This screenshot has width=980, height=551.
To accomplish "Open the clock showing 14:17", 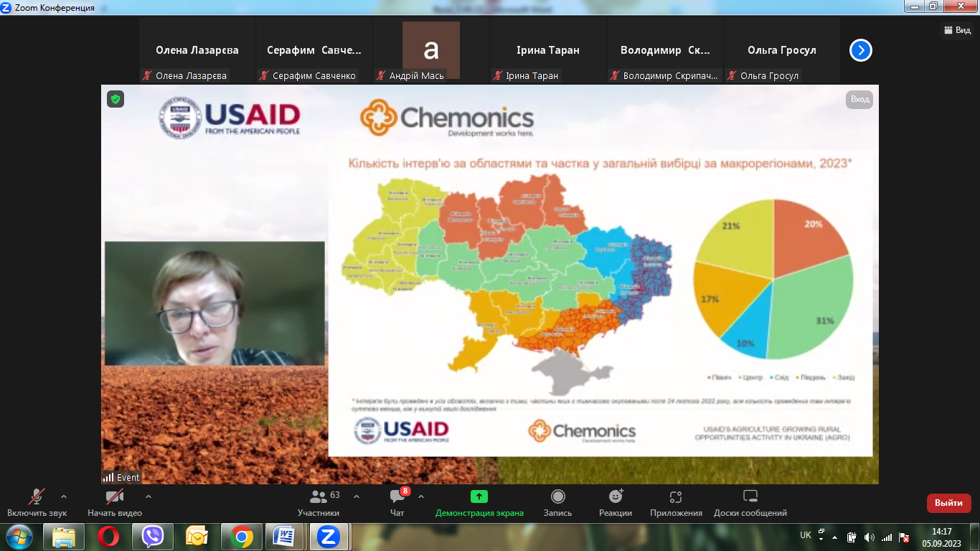I will click(941, 537).
